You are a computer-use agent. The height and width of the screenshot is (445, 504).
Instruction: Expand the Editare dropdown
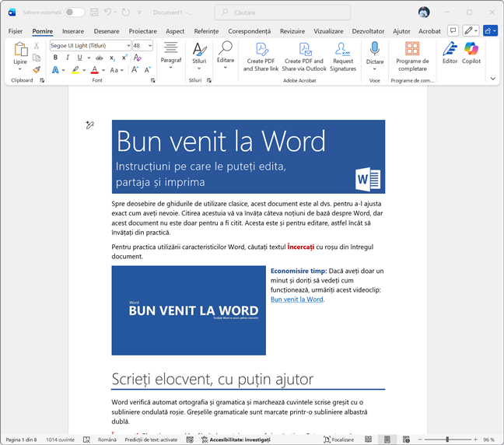click(226, 68)
